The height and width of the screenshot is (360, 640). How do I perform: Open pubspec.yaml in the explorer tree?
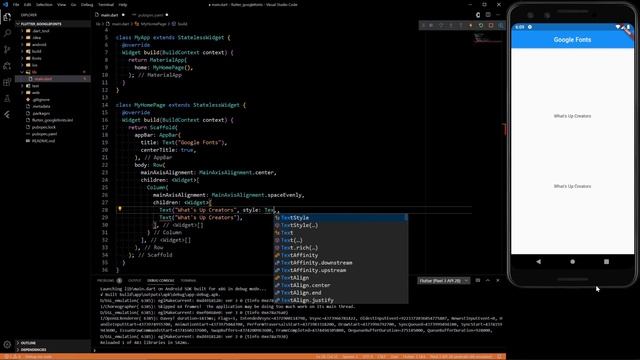pyautogui.click(x=44, y=134)
